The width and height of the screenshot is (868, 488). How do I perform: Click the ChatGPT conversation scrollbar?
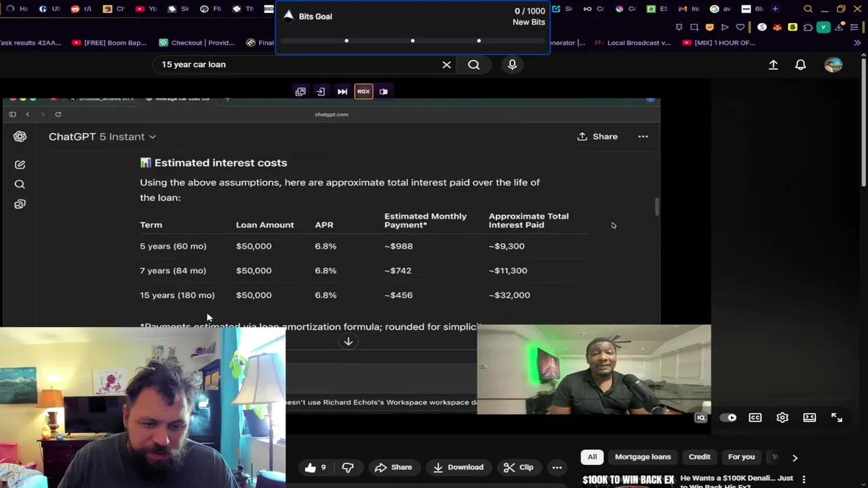[656, 207]
